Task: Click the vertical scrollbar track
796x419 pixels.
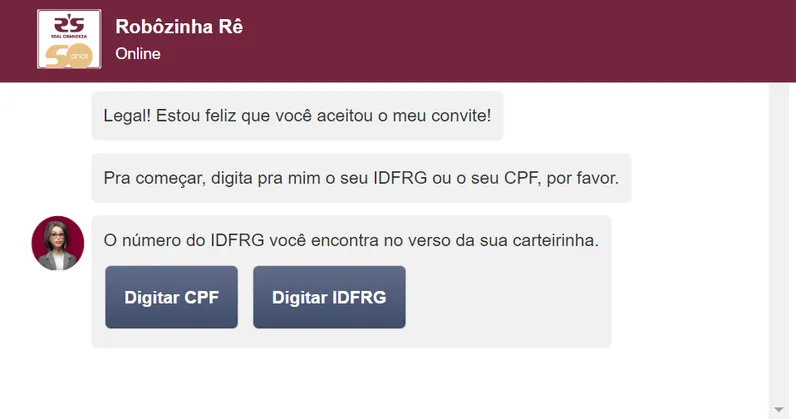Action: (x=779, y=244)
